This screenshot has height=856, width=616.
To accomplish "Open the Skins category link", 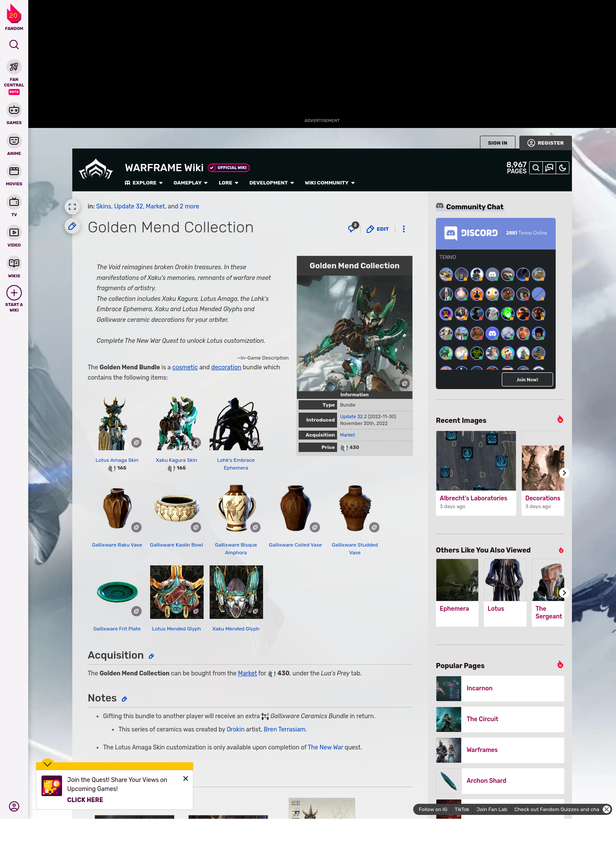I will 104,206.
